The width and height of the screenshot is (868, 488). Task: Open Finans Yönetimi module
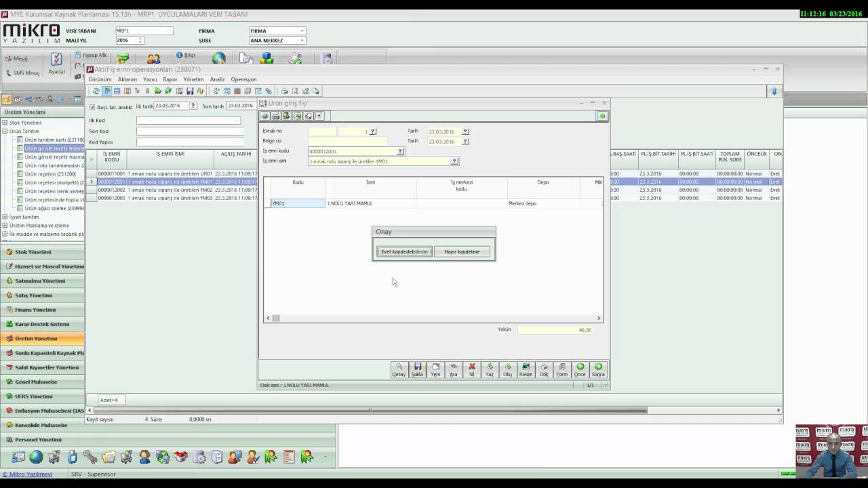[42, 310]
